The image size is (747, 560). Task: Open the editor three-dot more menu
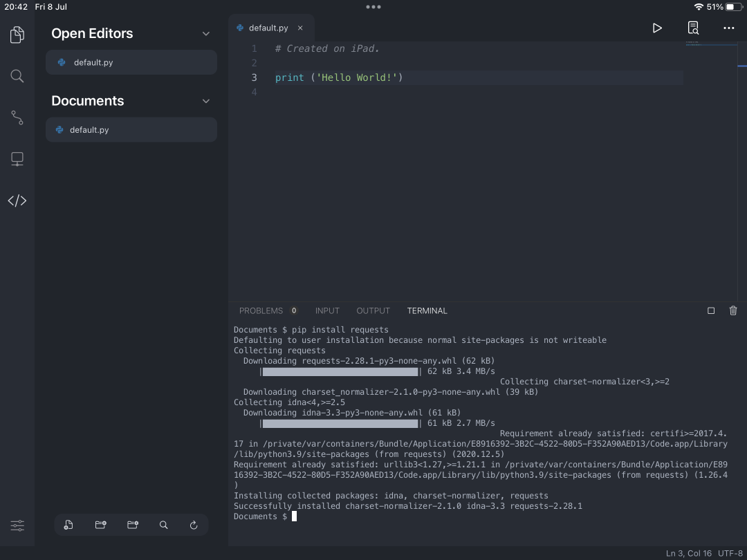[x=728, y=28]
